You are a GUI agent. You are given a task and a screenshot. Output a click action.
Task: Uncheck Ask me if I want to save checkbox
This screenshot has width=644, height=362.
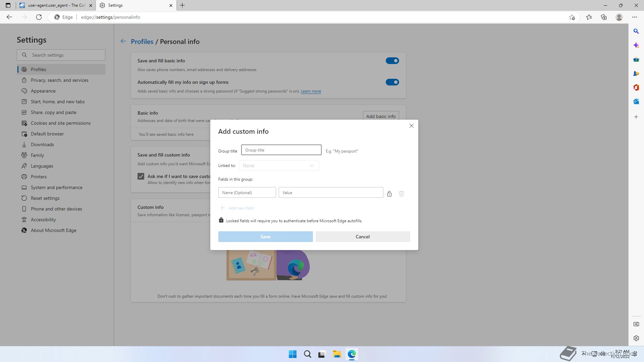[x=141, y=176]
